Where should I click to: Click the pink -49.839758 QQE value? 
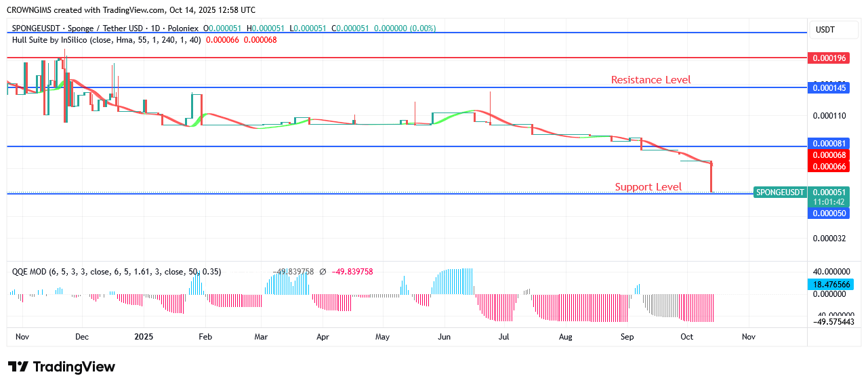click(350, 272)
